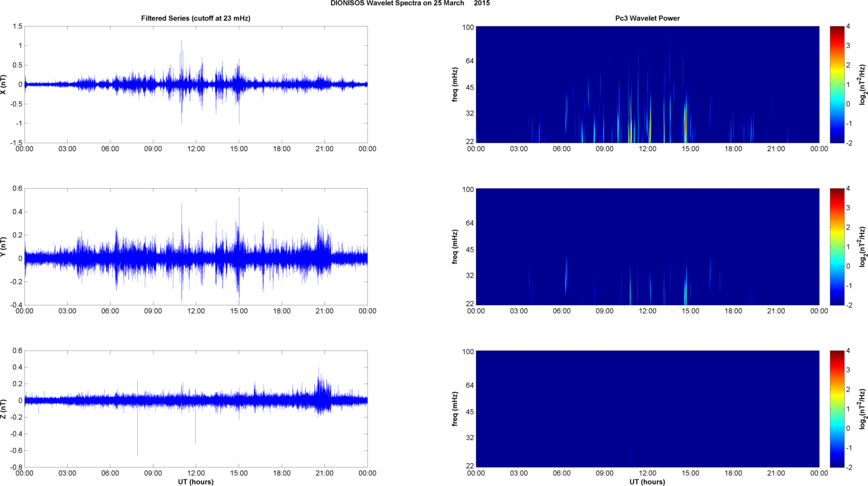
Task: Click the '-2' value below the bottom colorbar
Action: tap(849, 467)
